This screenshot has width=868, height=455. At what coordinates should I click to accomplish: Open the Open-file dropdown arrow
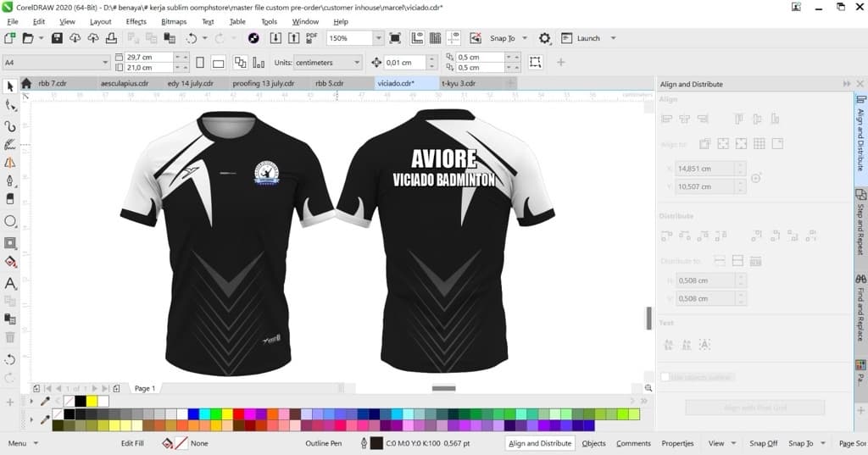click(x=41, y=38)
